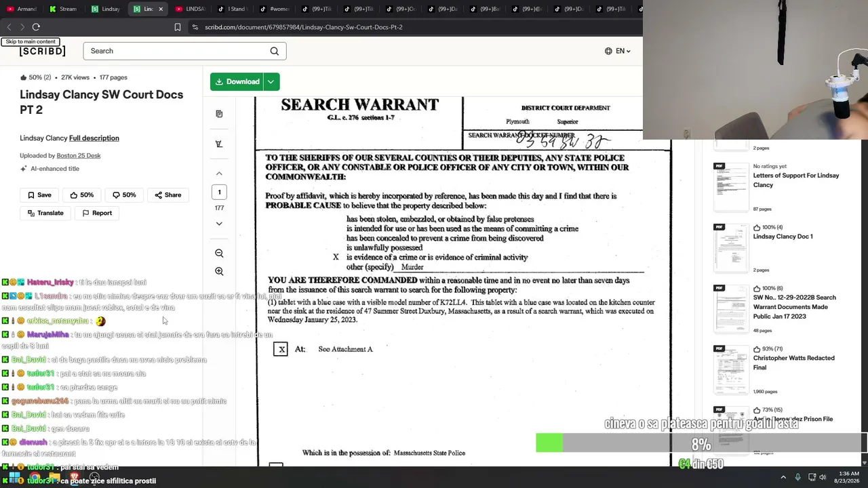Image resolution: width=868 pixels, height=488 pixels.
Task: Bookmark this page with the bookmark icon
Action: (177, 27)
